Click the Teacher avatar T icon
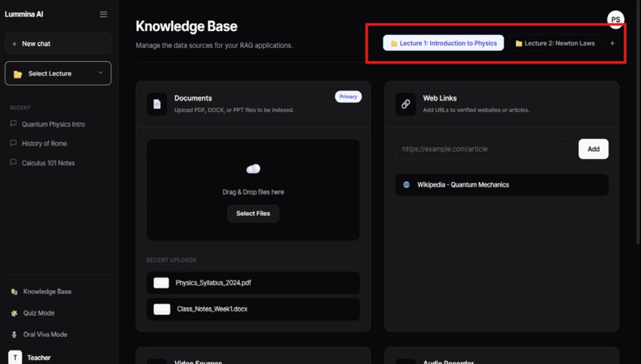The width and height of the screenshot is (641, 364). (15, 358)
